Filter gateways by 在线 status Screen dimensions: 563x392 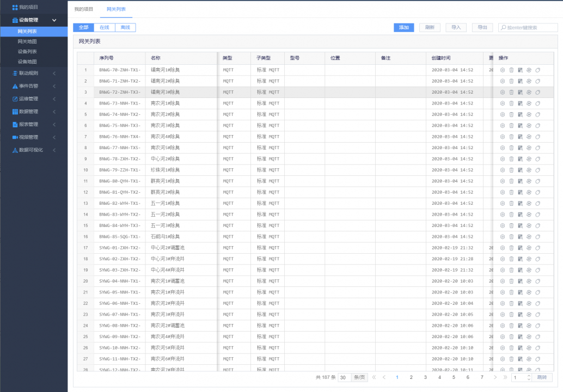click(105, 28)
